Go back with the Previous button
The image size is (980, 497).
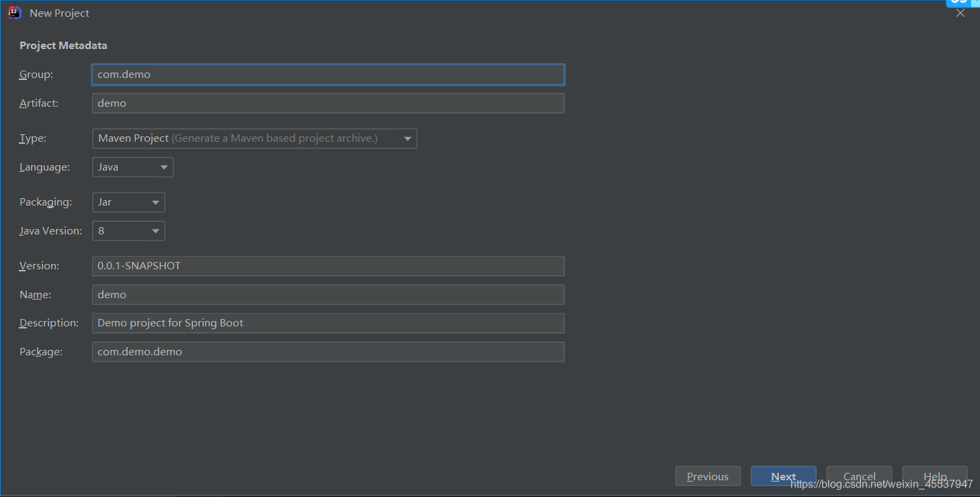708,476
